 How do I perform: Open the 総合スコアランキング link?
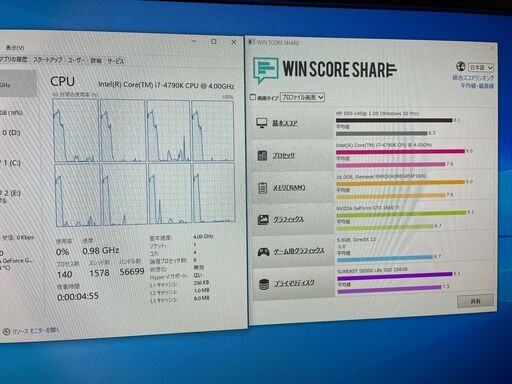[x=473, y=78]
